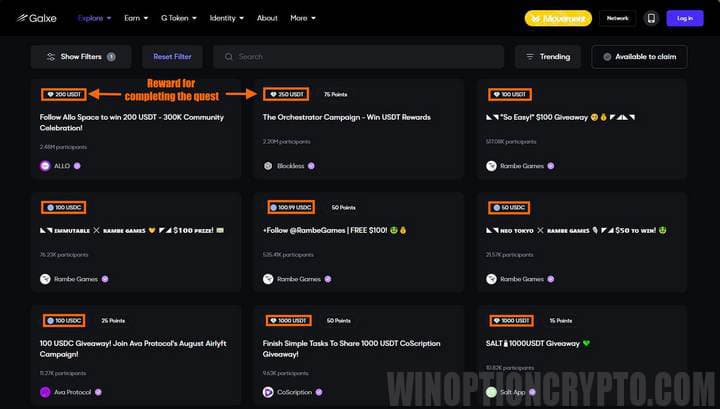Click the Blockless space avatar icon
The width and height of the screenshot is (720, 409).
pos(268,166)
